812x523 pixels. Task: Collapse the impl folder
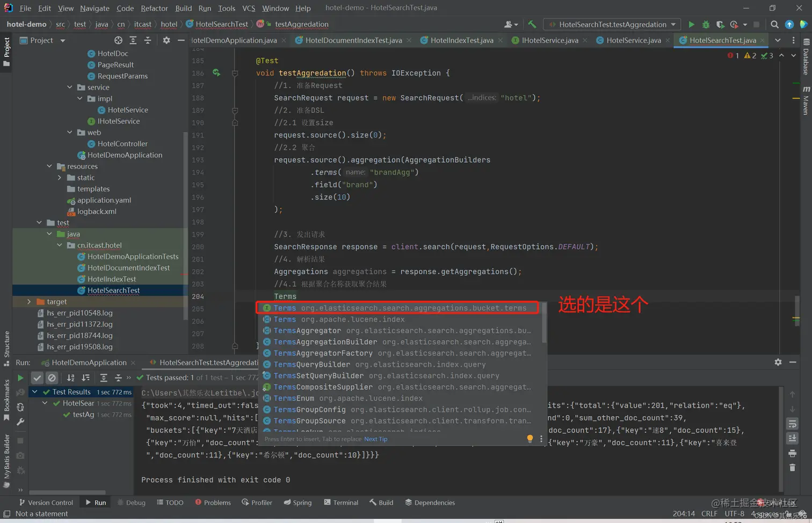point(79,98)
